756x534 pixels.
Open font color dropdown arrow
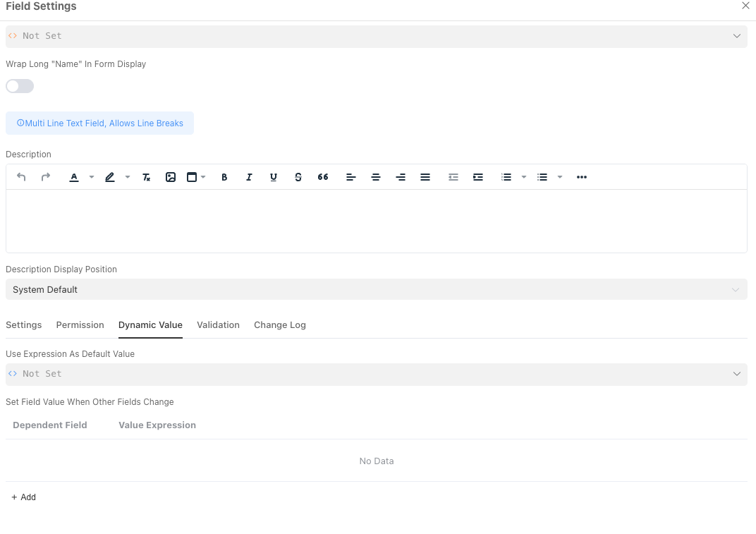92,177
